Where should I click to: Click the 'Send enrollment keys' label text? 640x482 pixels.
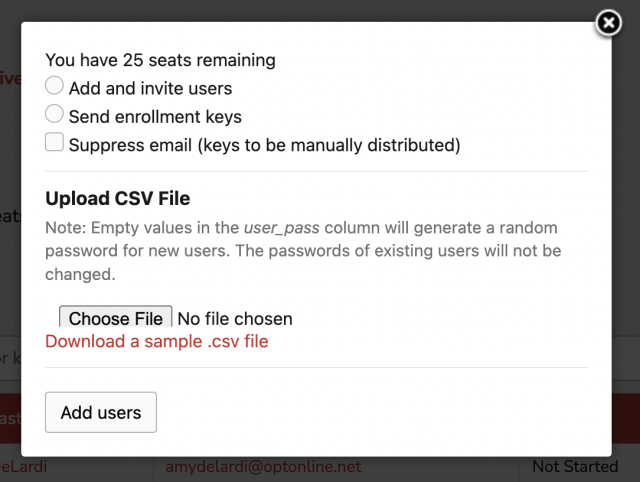point(156,117)
